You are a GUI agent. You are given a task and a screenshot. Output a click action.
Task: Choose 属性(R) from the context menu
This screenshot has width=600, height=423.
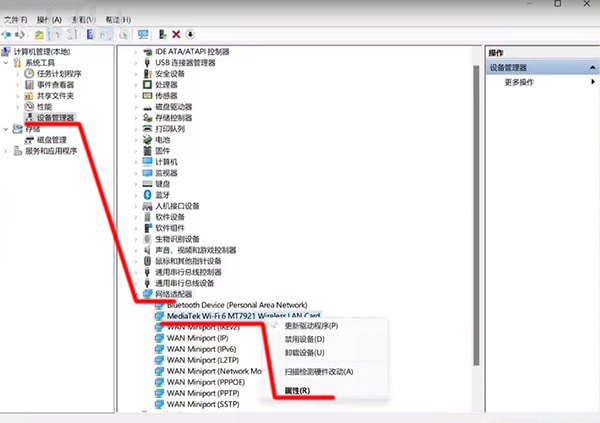coord(297,390)
